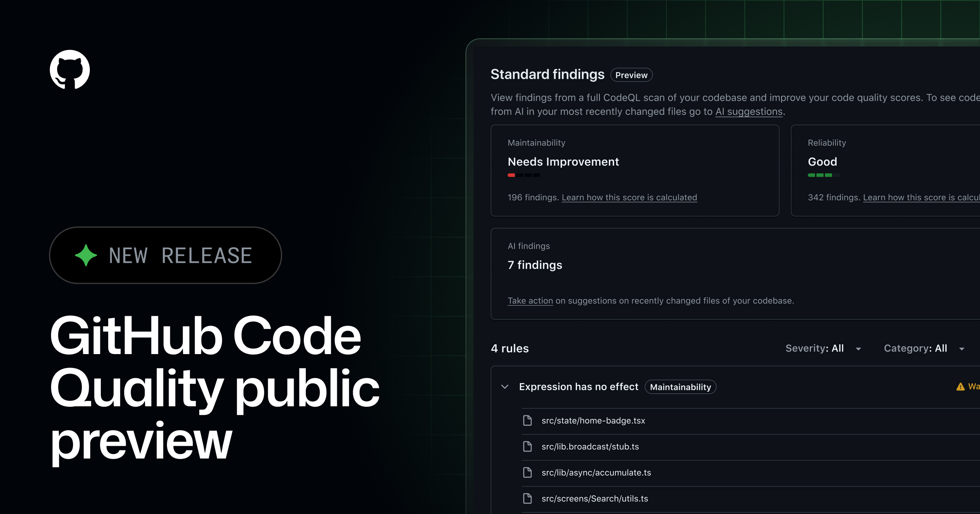
Task: Click the NEW RELEASE pill badge
Action: coord(165,255)
